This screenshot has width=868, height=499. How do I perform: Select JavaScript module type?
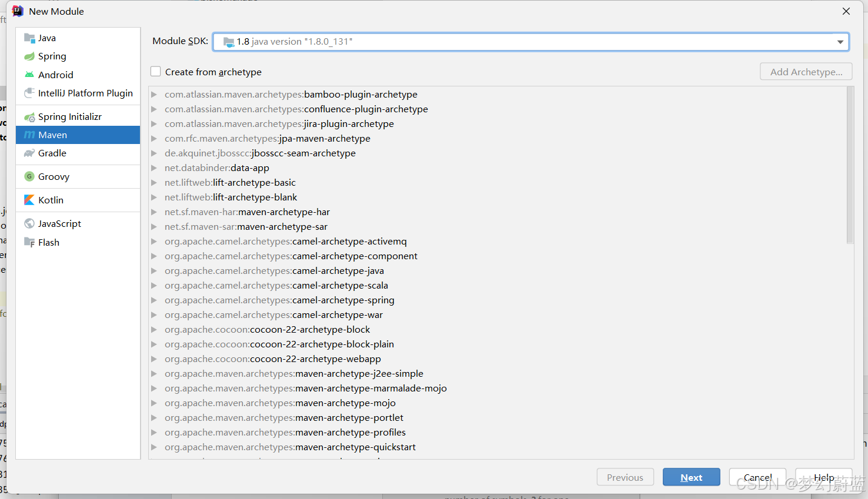(x=78, y=223)
